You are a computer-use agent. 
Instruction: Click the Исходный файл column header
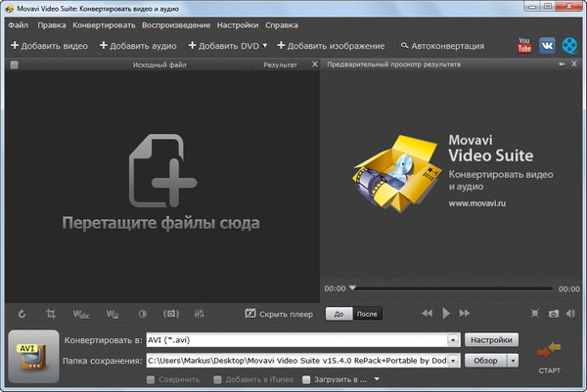coord(159,65)
